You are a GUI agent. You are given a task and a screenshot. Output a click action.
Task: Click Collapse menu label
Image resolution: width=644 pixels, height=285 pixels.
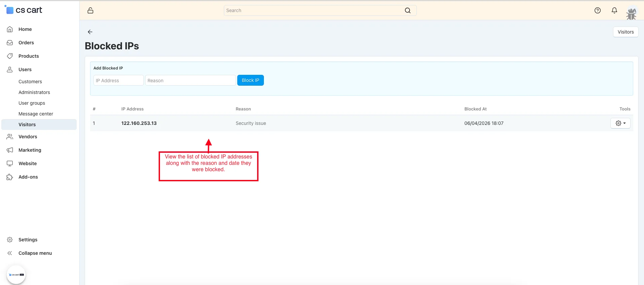pos(35,253)
